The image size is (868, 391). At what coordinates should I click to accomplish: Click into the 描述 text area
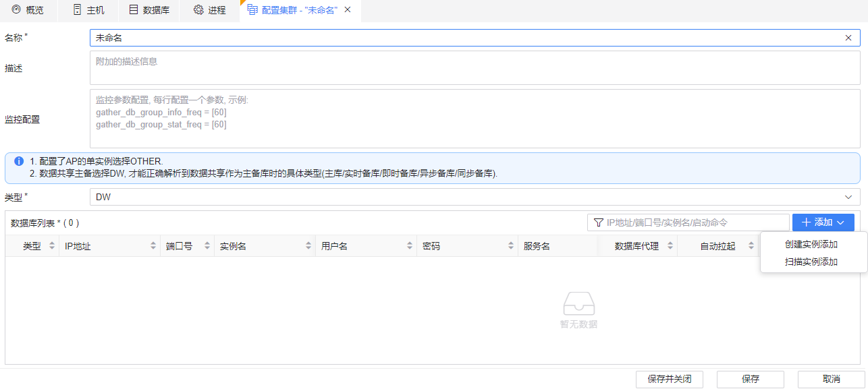pos(474,67)
